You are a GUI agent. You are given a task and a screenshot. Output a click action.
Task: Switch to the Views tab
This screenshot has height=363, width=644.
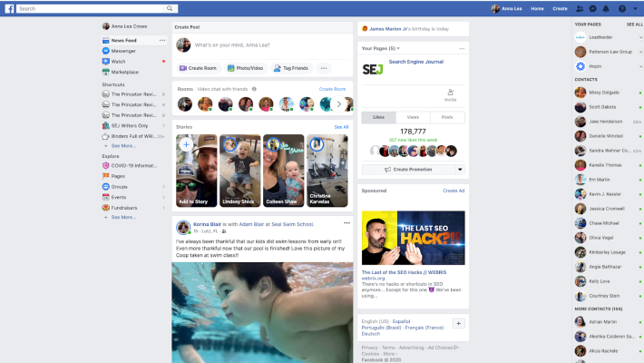pos(413,117)
